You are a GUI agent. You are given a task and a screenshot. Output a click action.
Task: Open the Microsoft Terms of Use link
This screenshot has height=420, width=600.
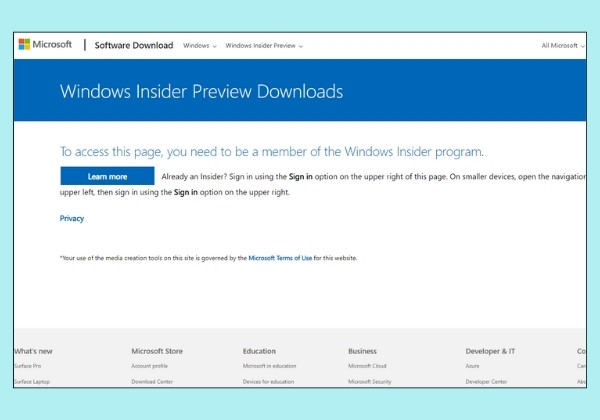(x=280, y=258)
